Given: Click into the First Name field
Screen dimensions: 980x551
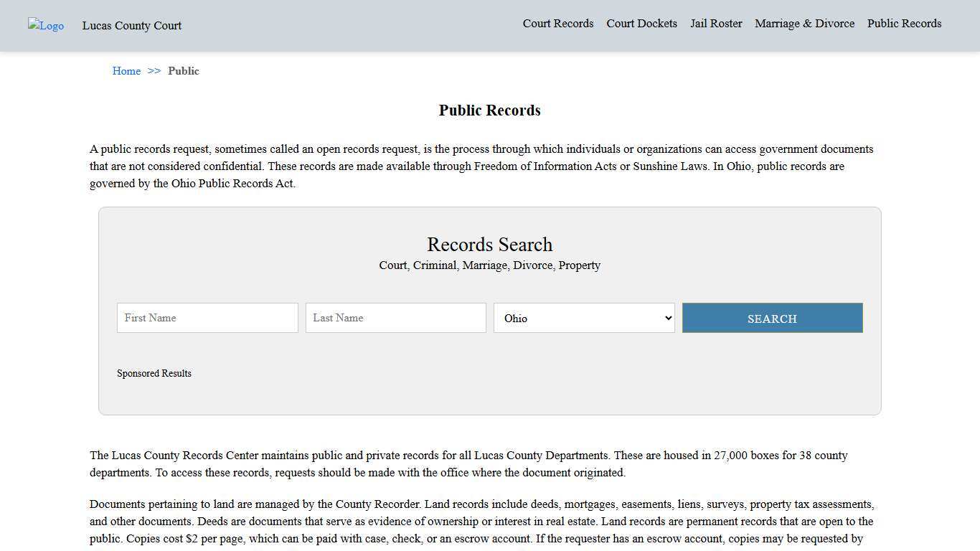Looking at the screenshot, I should pos(207,318).
